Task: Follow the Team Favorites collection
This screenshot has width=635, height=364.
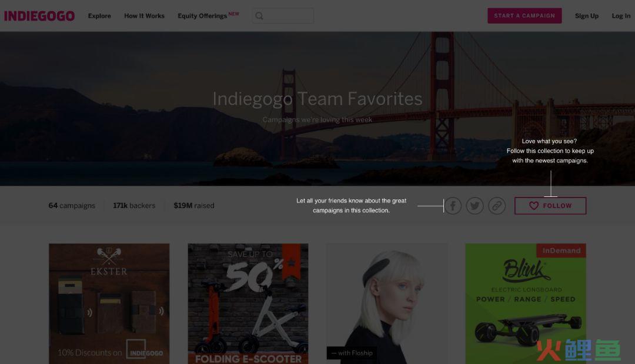Action: 550,206
